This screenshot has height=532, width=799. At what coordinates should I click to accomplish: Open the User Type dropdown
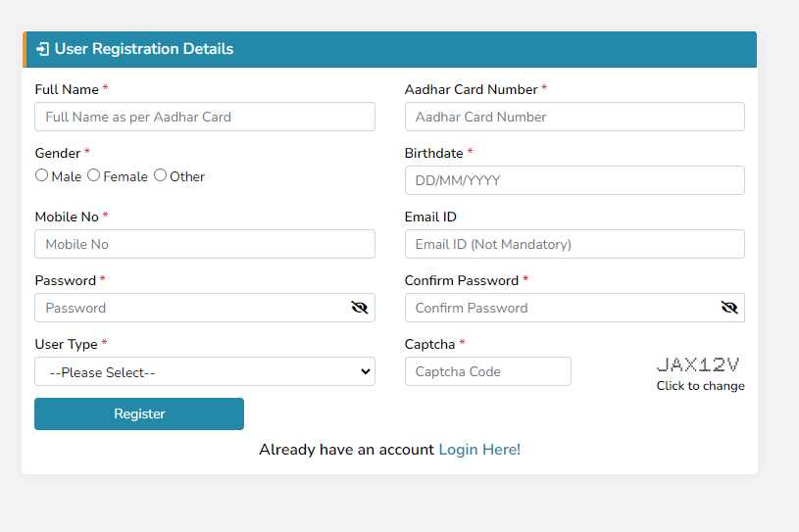[205, 371]
